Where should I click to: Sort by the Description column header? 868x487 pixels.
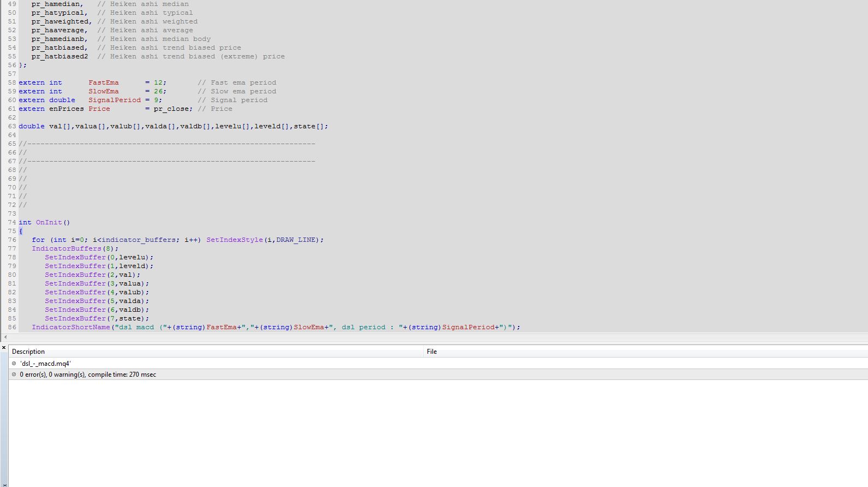[28, 352]
